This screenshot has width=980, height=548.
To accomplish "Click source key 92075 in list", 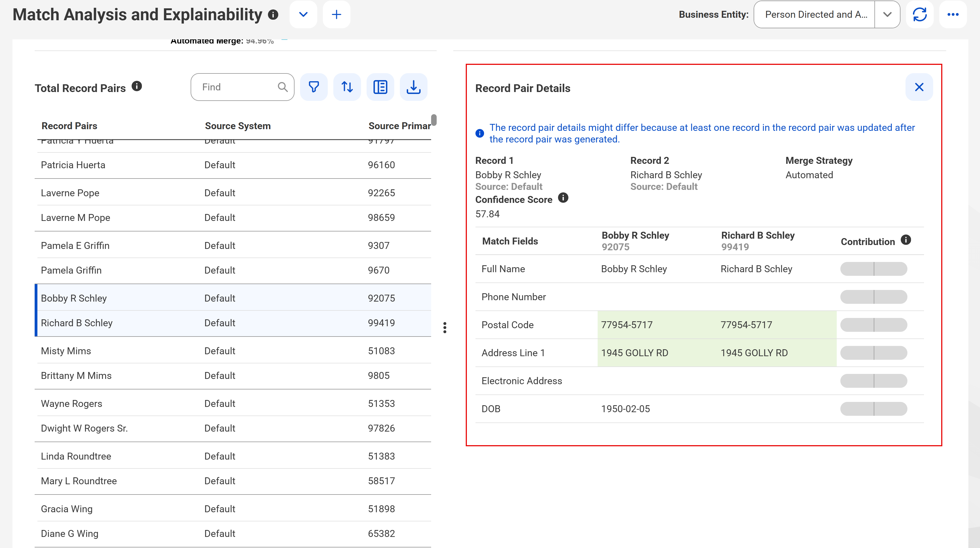I will [x=381, y=298].
